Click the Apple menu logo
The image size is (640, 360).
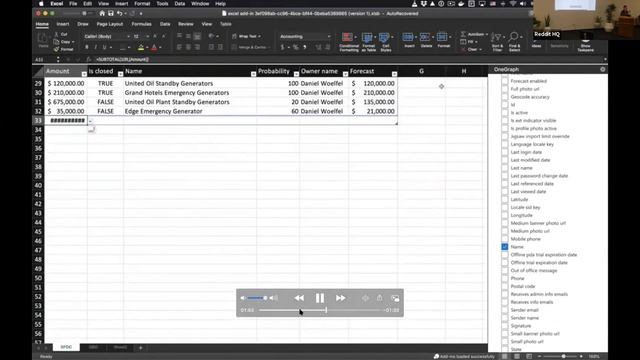(x=41, y=4)
